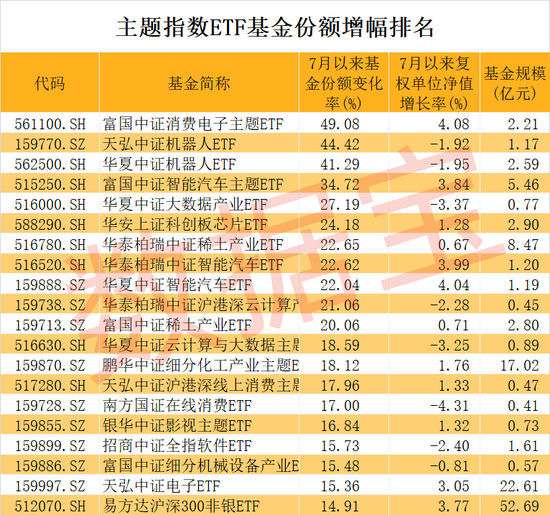550x515 pixels.
Task: Select share change value 21.06
Action: point(340,305)
